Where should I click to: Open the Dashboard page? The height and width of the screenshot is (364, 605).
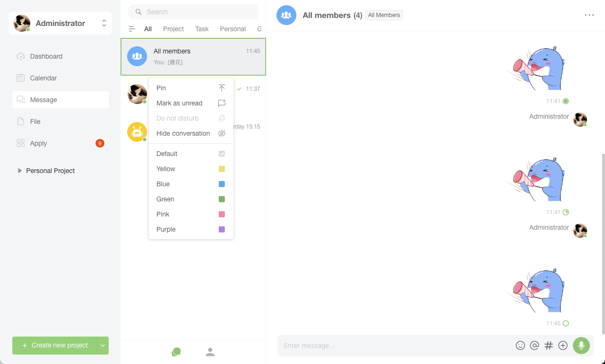click(60, 56)
